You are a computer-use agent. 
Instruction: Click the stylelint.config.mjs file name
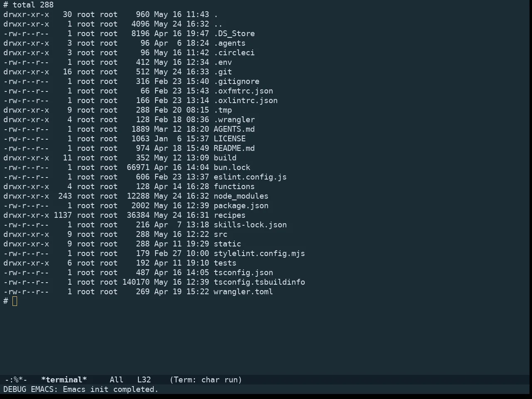click(259, 254)
